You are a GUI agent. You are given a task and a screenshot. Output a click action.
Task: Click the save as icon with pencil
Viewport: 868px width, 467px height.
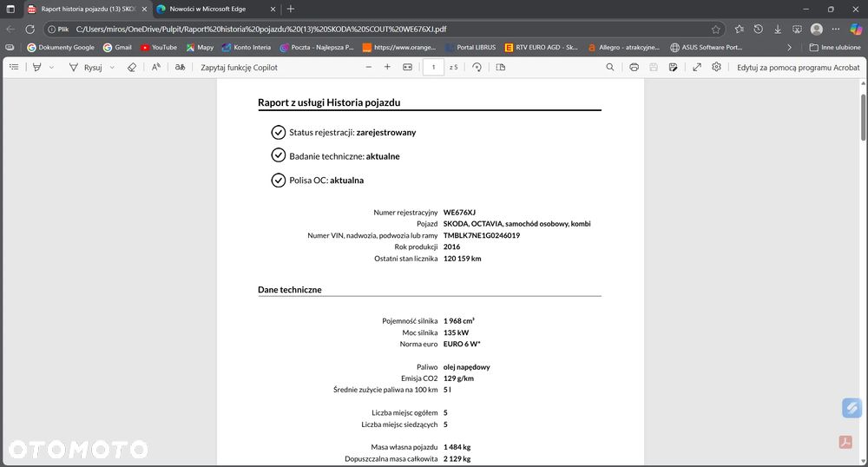[x=674, y=67]
